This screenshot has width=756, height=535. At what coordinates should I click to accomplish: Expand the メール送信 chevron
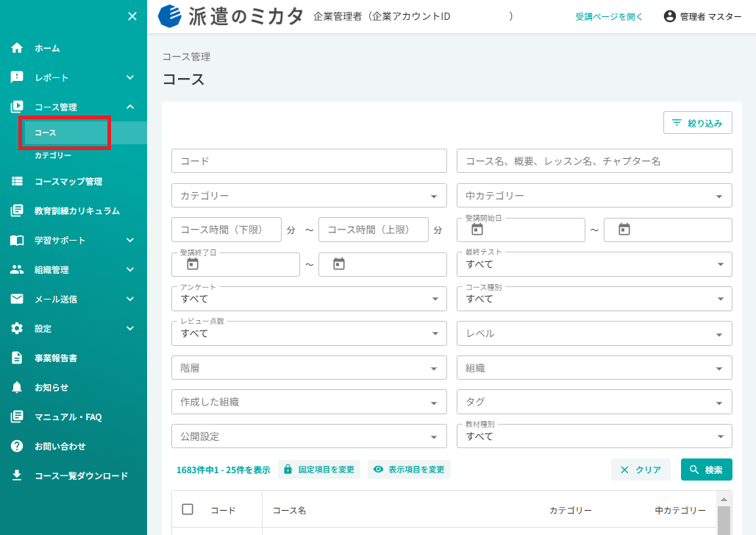click(130, 299)
